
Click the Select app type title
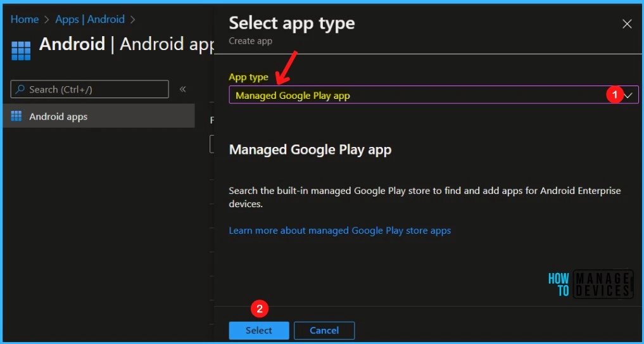pos(292,23)
